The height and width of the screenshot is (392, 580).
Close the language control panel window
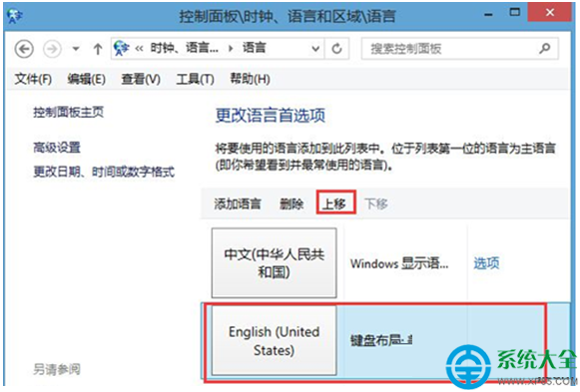pyautogui.click(x=550, y=13)
